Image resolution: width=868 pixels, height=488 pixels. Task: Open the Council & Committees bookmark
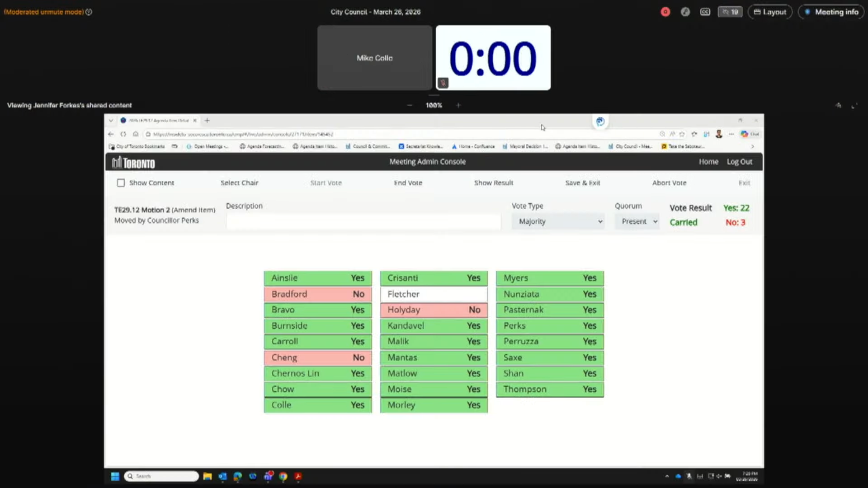tap(368, 146)
